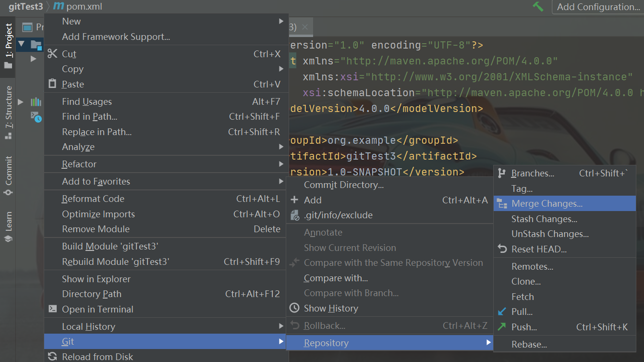This screenshot has height=362, width=644.
Task: Select Find in Path...
Action: click(x=167, y=116)
